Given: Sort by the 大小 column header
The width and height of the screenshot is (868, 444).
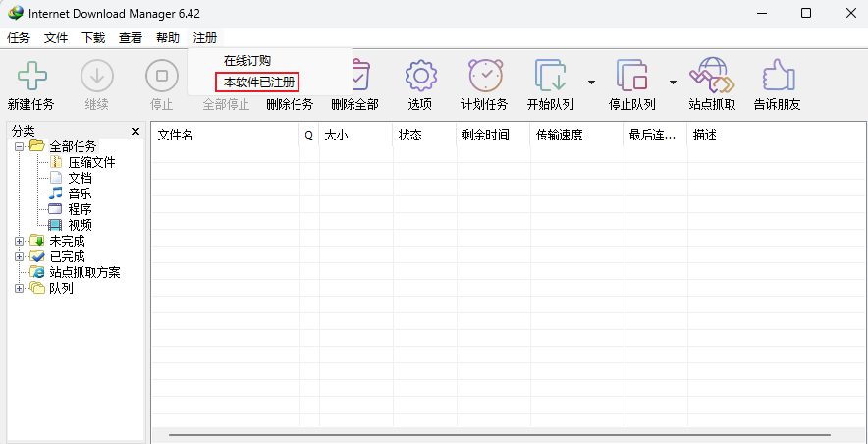Looking at the screenshot, I should [356, 135].
